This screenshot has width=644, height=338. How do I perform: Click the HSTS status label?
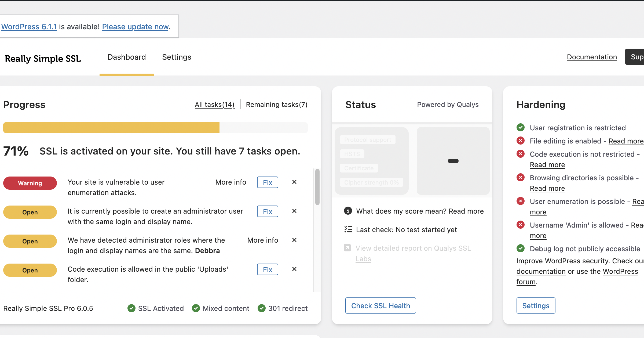click(x=352, y=154)
